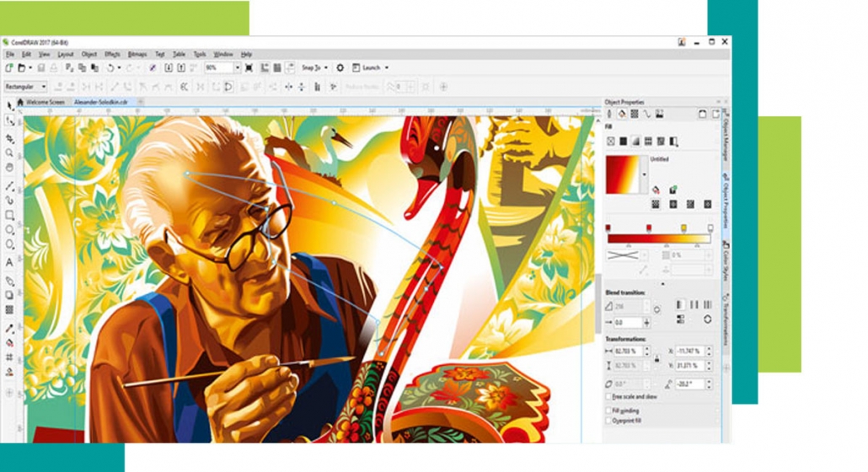Screen dimensions: 868x472
Task: Click the Undo arrow icon
Action: coord(110,67)
